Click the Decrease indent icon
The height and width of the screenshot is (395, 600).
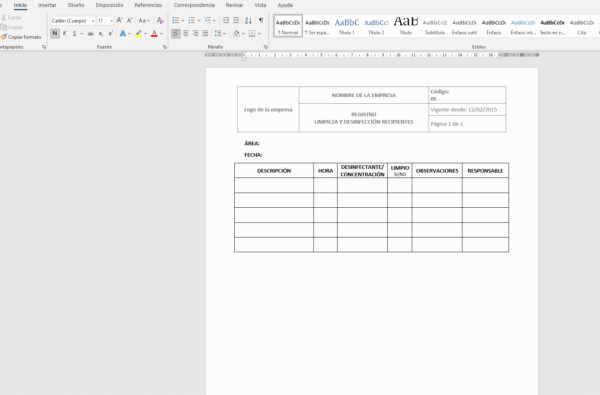pyautogui.click(x=226, y=20)
